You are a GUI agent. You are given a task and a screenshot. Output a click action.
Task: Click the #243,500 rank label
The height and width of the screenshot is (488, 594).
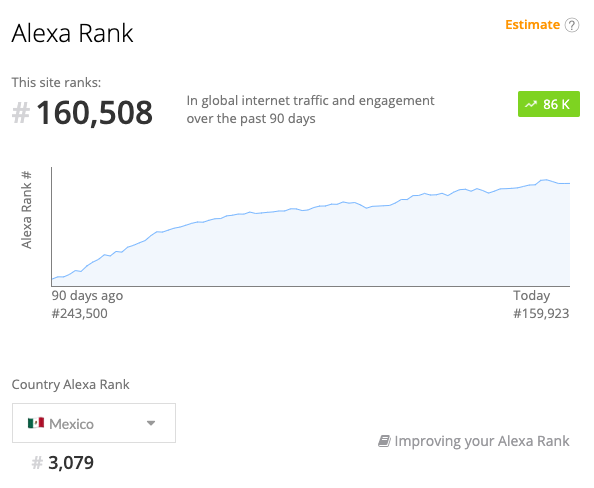(x=80, y=314)
